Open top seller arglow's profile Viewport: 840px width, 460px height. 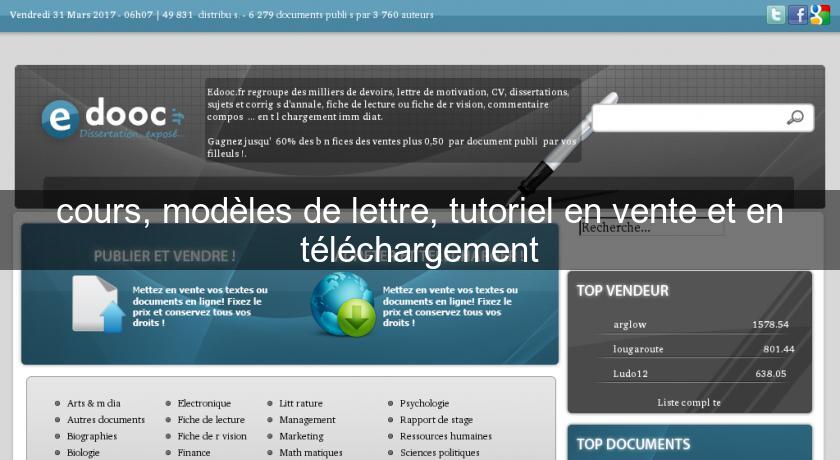coord(630,325)
